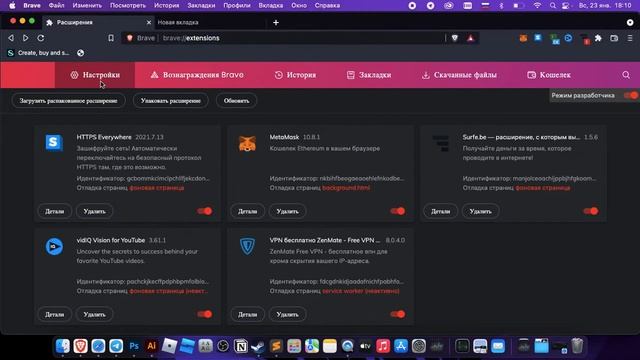Image resolution: width=640 pixels, height=360 pixels.
Task: Launch Illustrator from the dock
Action: coord(151,346)
